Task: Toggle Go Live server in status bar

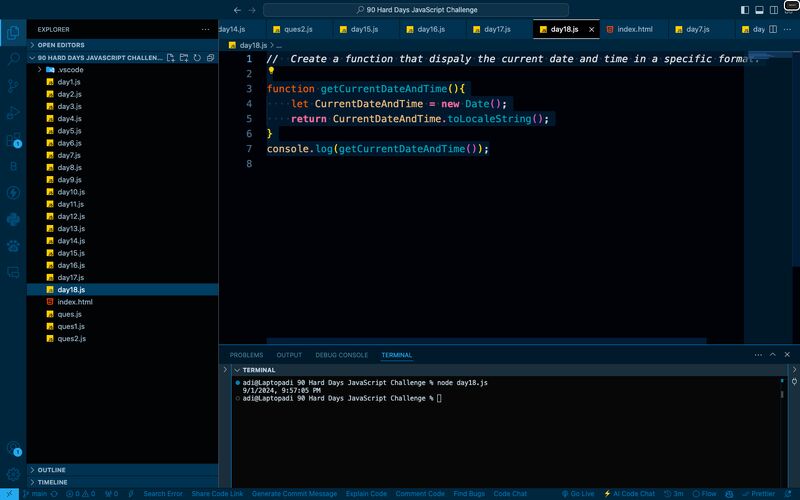Action: coord(578,494)
